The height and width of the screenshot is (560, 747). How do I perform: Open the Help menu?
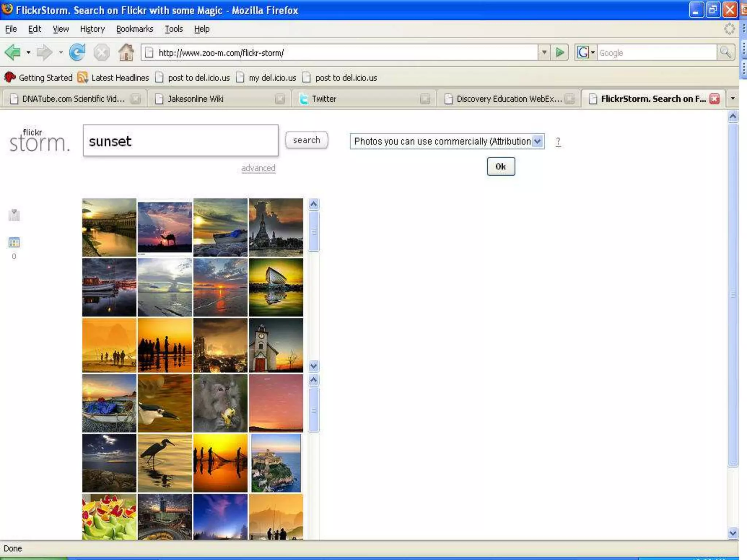(x=202, y=29)
